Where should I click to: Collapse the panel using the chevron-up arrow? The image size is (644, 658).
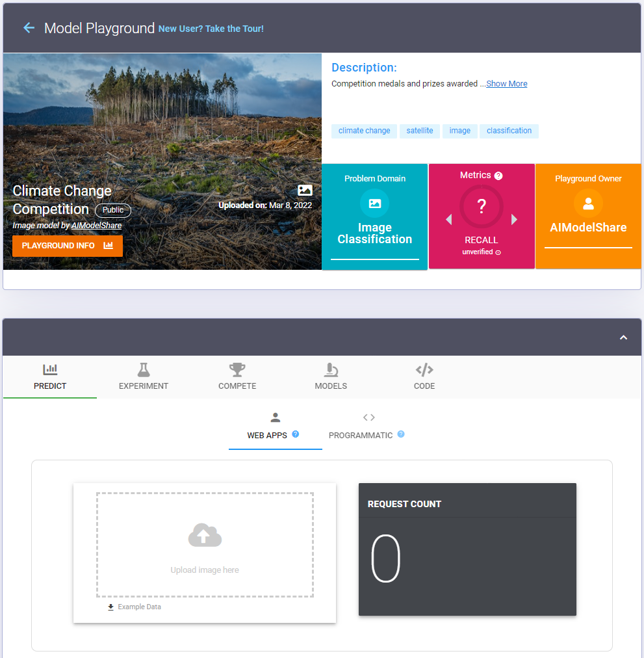[623, 337]
